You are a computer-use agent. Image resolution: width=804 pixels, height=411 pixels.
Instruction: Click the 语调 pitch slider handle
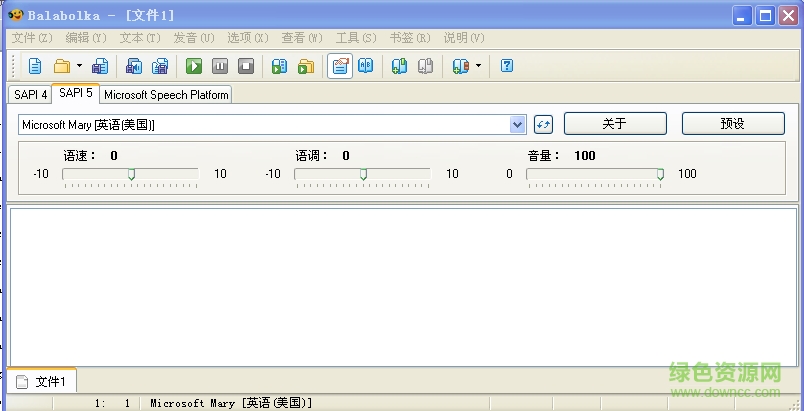click(364, 175)
